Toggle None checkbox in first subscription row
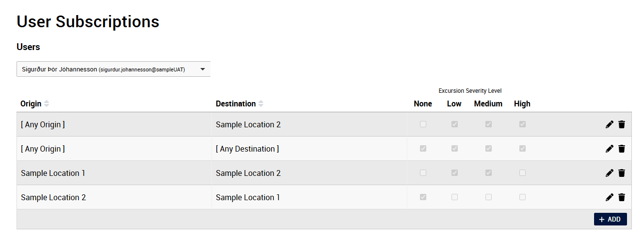Viewport: 644px width, 241px height. tap(423, 124)
